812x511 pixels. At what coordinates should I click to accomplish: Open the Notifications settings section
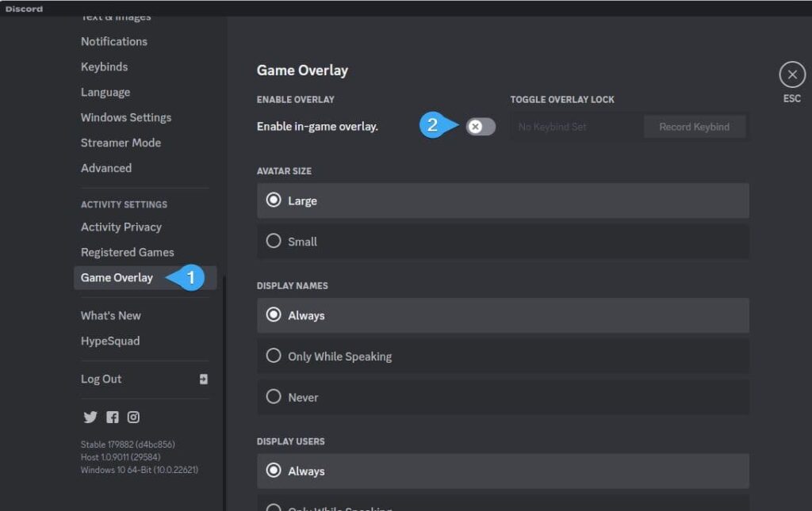(113, 41)
